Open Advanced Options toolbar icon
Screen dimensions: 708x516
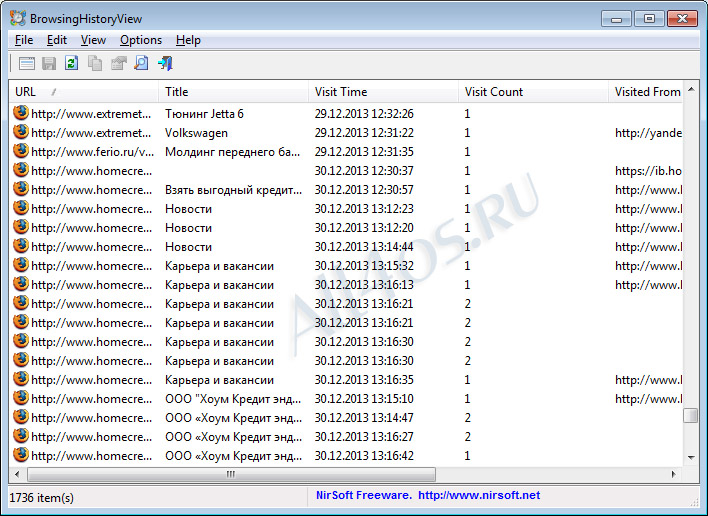[x=27, y=63]
